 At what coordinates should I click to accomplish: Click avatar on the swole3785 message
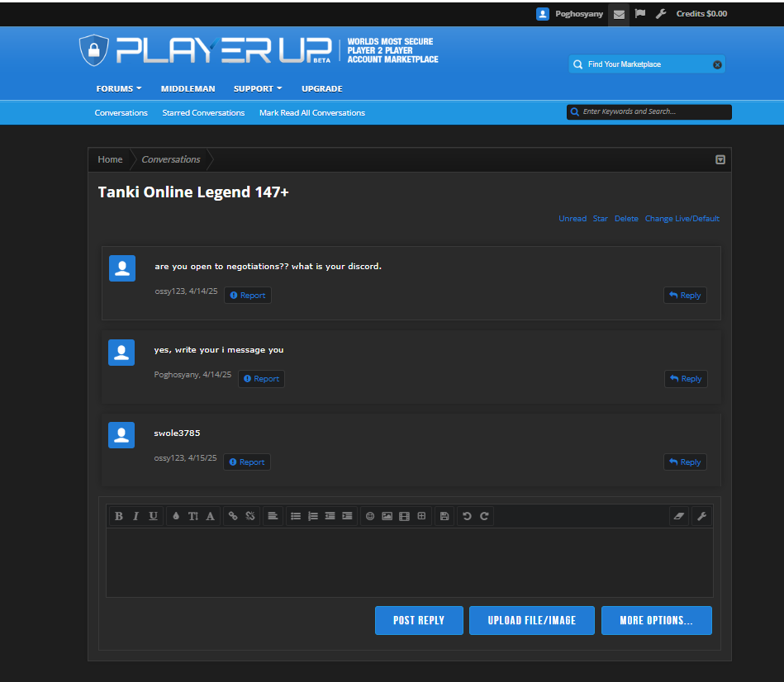[x=121, y=434]
